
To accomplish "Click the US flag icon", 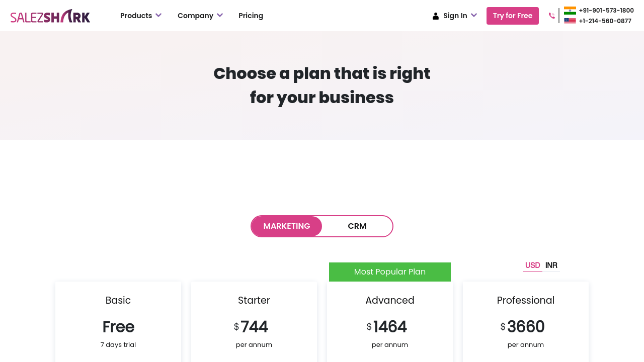I will [x=570, y=21].
